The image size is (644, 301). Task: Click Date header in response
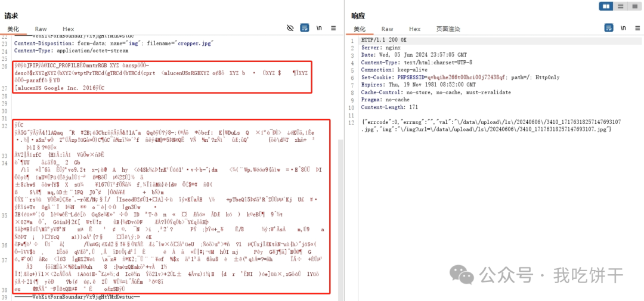point(414,55)
